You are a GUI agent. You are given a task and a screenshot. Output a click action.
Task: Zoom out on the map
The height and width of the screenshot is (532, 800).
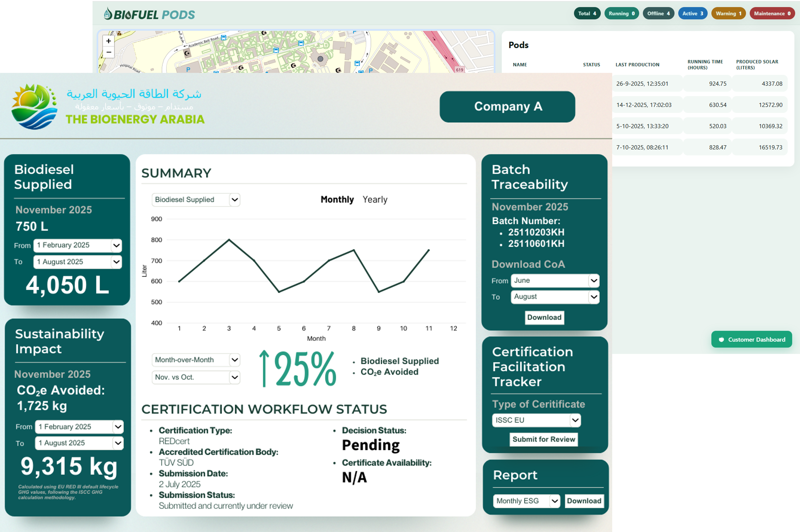click(x=108, y=52)
